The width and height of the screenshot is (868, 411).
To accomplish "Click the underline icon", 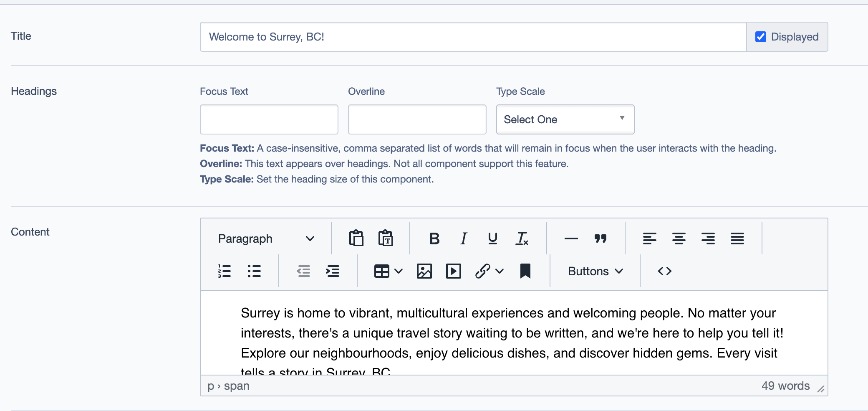I will tap(492, 238).
